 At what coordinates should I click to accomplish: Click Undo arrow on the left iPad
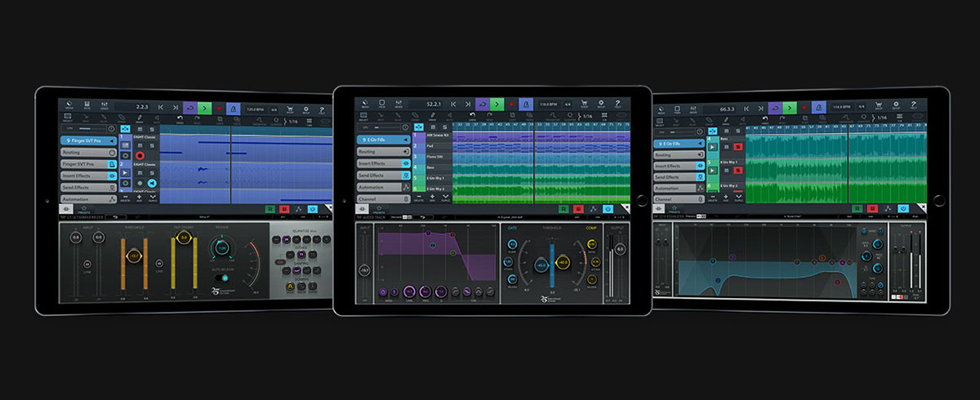click(180, 119)
